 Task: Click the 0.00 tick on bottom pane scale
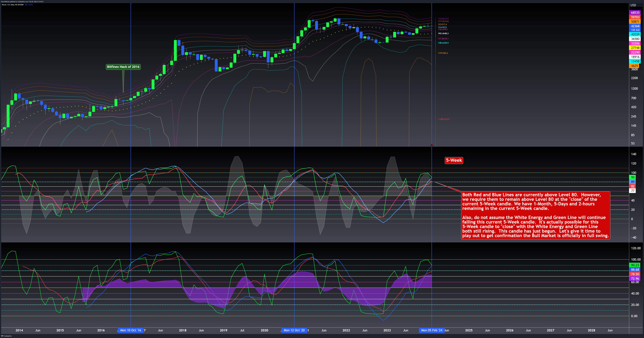tap(634, 316)
